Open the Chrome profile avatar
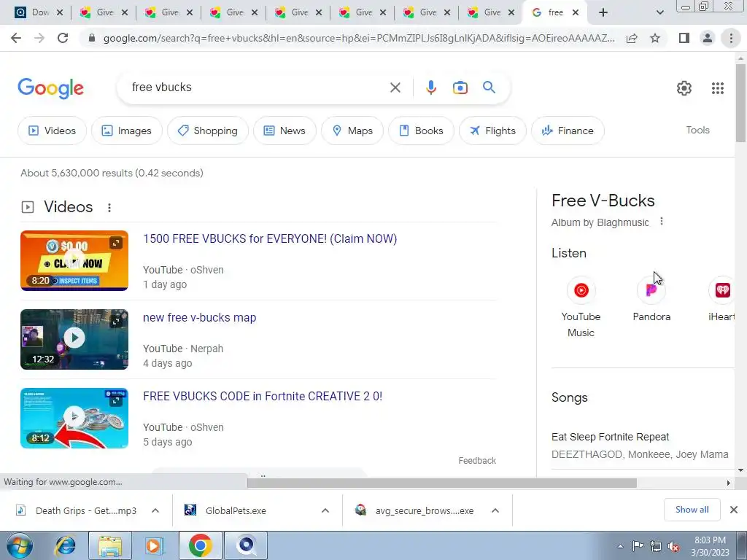Viewport: 747px width, 560px height. pyautogui.click(x=708, y=38)
